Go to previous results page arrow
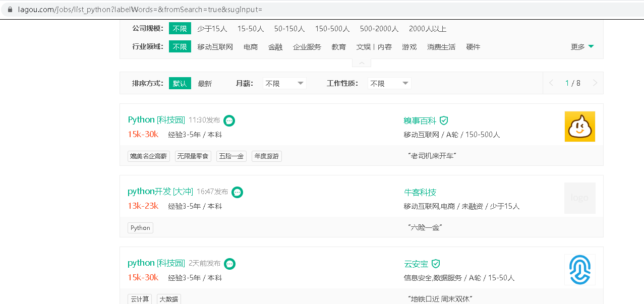This screenshot has height=304, width=644. click(551, 83)
